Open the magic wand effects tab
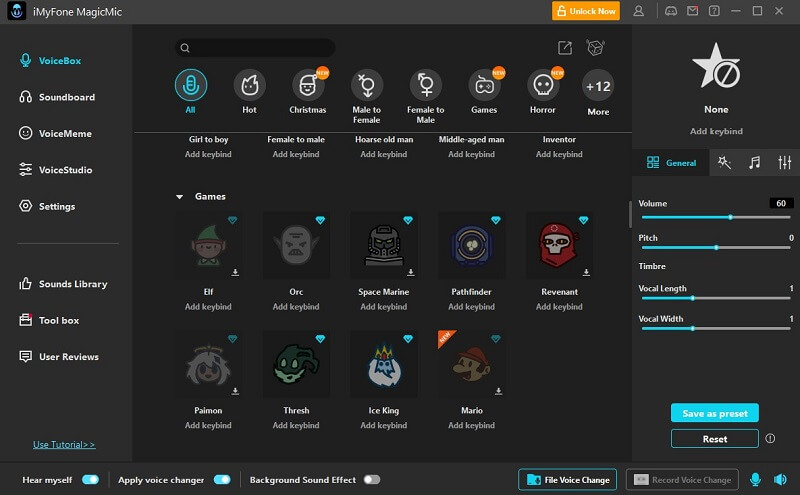 [x=724, y=163]
